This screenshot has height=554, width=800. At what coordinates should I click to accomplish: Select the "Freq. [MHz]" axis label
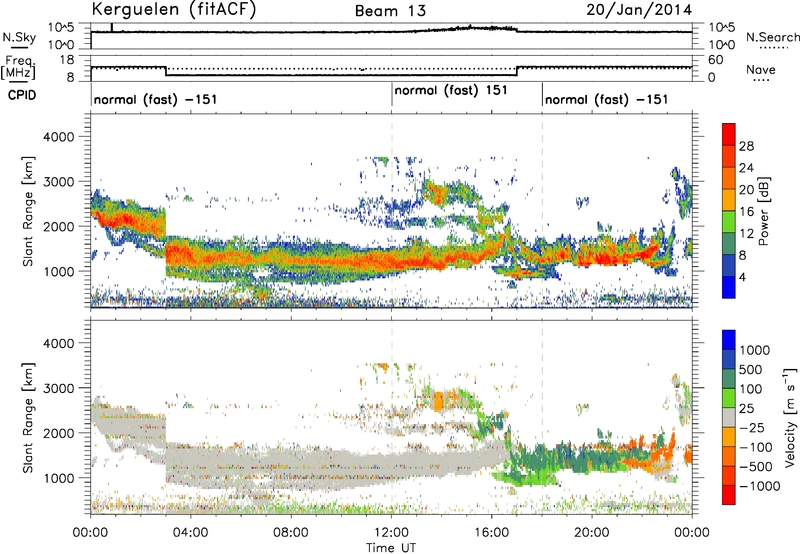point(18,67)
